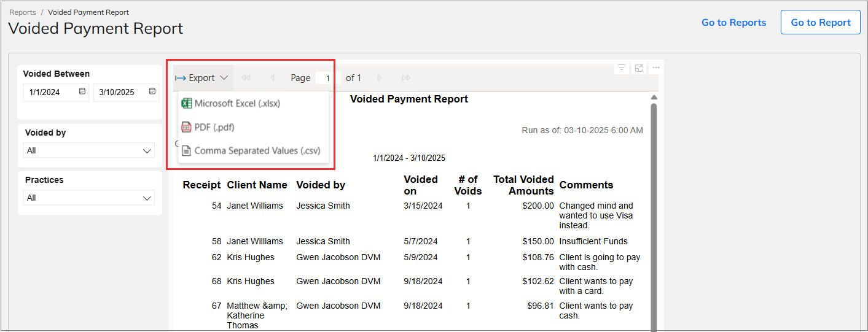Click Voided Payment Report breadcrumb
This screenshot has height=332, width=868.
88,12
